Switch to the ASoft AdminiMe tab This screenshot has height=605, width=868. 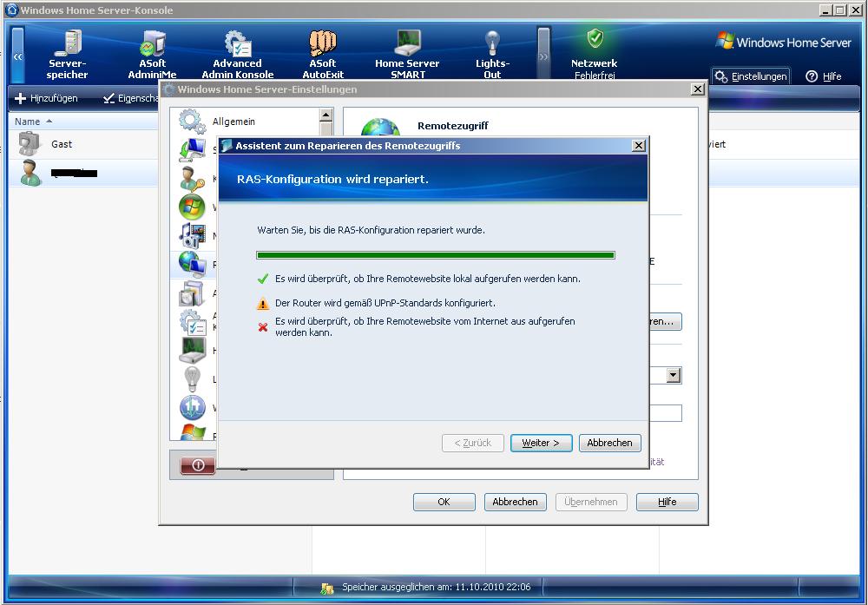tap(152, 54)
